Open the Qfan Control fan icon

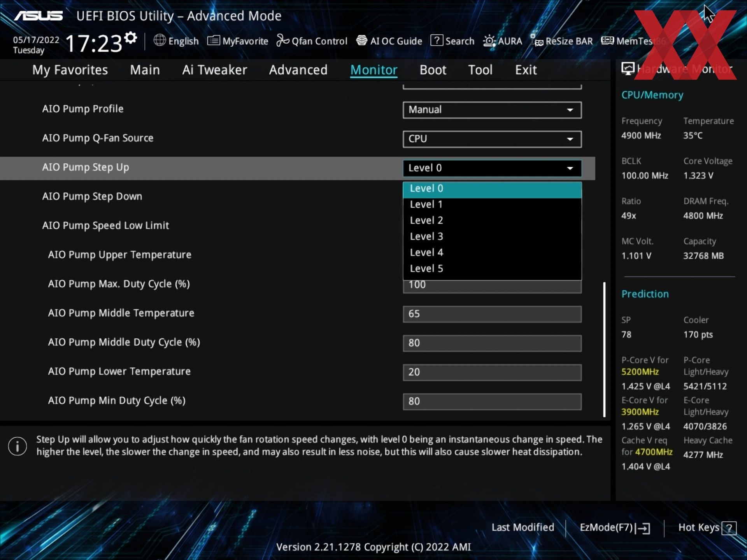pyautogui.click(x=282, y=40)
